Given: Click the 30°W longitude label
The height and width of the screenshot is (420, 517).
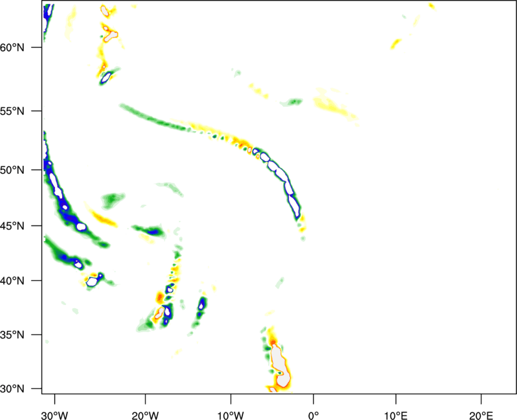Looking at the screenshot, I should [54, 415].
